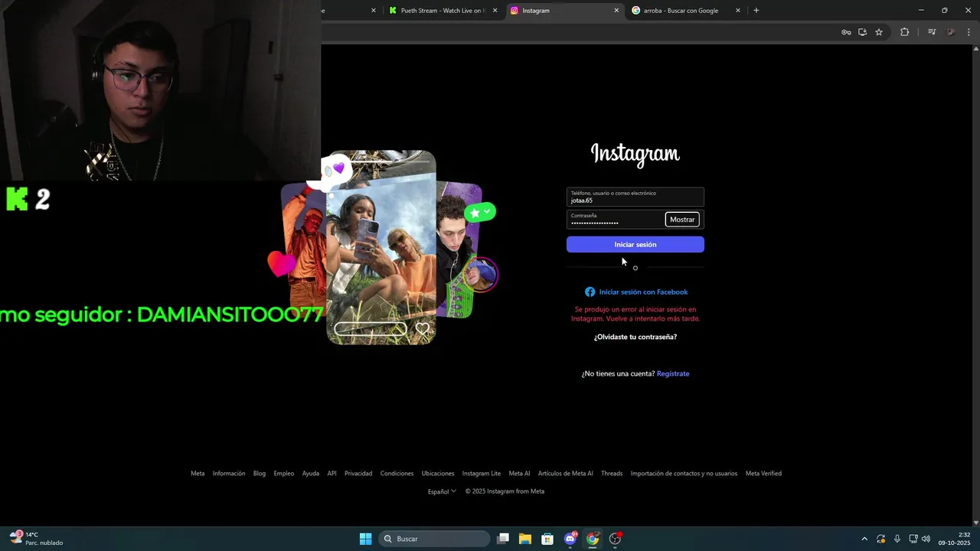Show hidden system tray icons
This screenshot has width=980, height=551.
click(x=864, y=539)
